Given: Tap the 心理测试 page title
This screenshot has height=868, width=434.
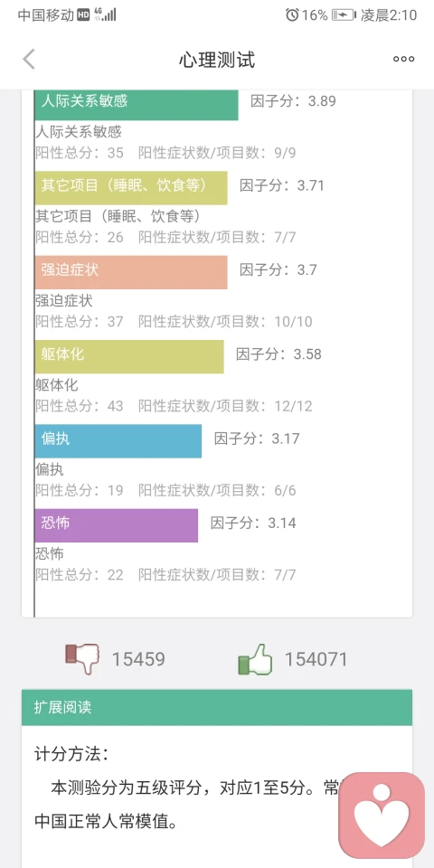Looking at the screenshot, I should 217,60.
